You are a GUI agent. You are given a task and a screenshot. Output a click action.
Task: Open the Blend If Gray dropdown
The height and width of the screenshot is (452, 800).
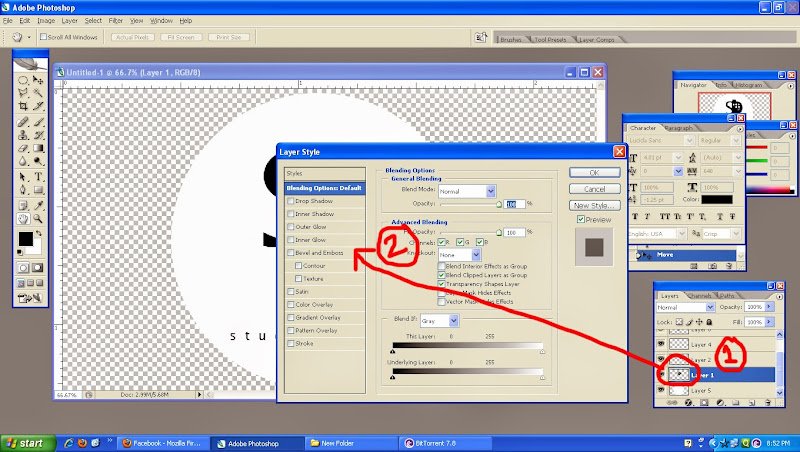click(x=454, y=321)
